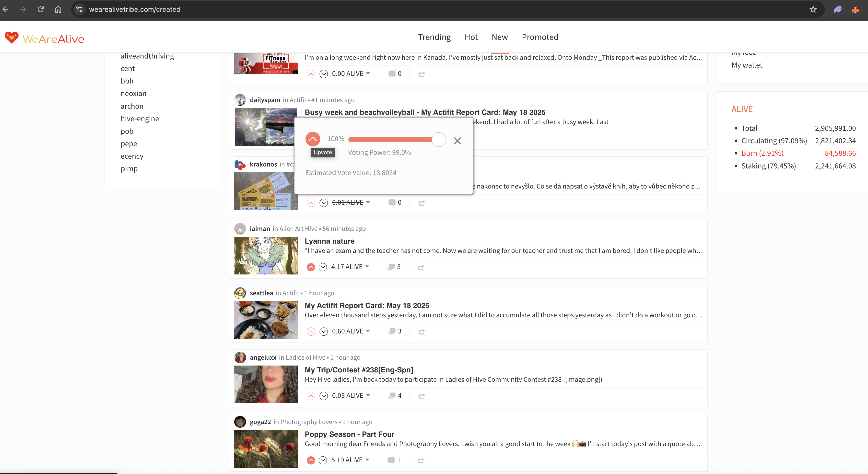Bookmark this page with the star icon

[x=813, y=9]
